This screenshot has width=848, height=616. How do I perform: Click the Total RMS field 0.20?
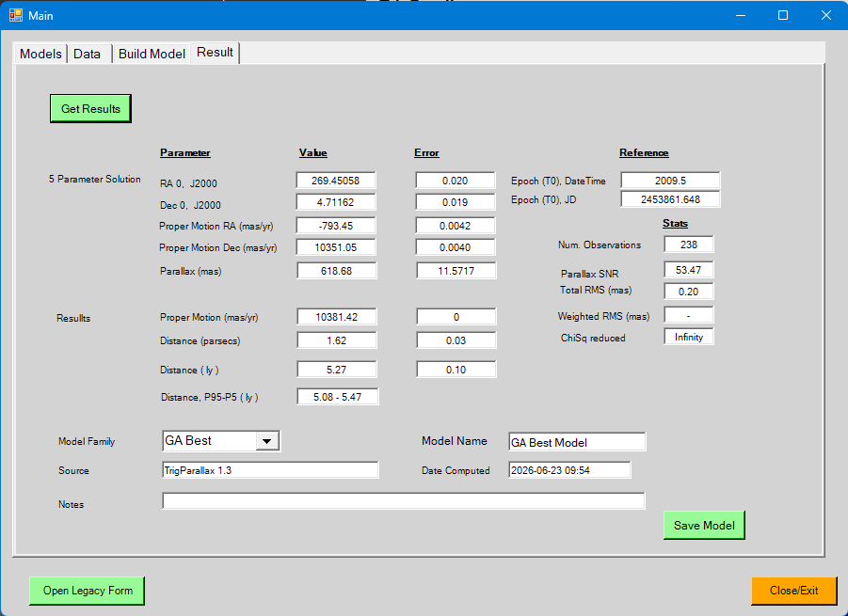[x=688, y=292]
